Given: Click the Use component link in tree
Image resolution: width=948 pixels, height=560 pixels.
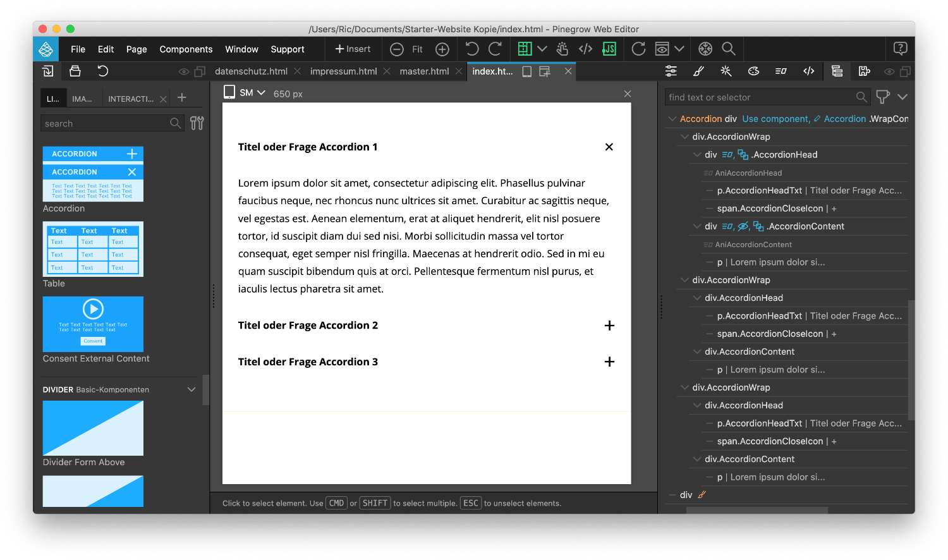Looking at the screenshot, I should pos(776,119).
